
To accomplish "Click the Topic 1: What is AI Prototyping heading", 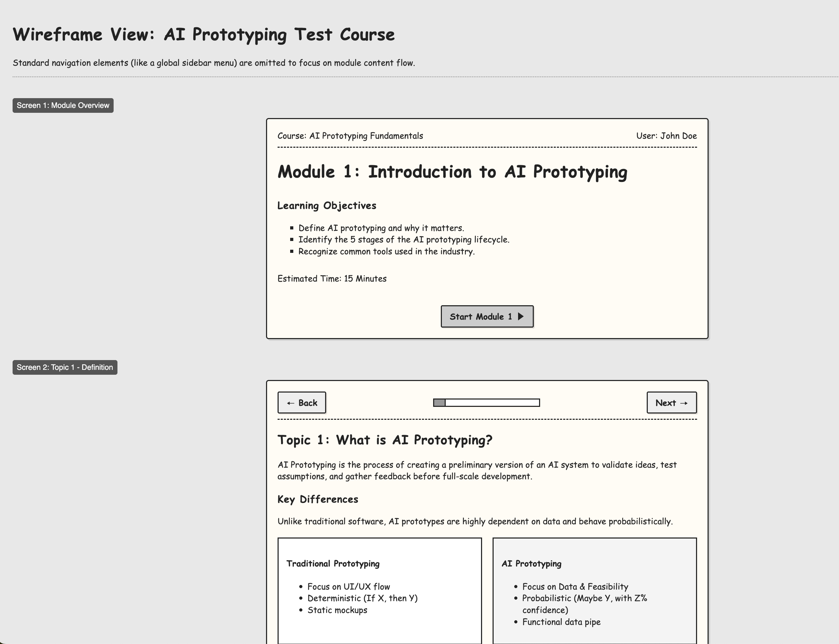I will (x=385, y=440).
